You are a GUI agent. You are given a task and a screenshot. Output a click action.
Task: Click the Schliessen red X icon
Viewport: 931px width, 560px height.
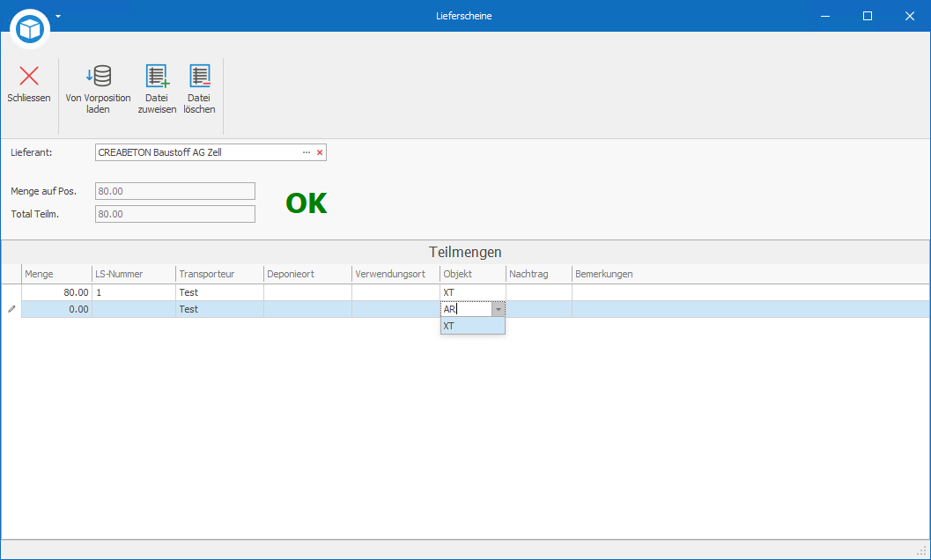28,76
